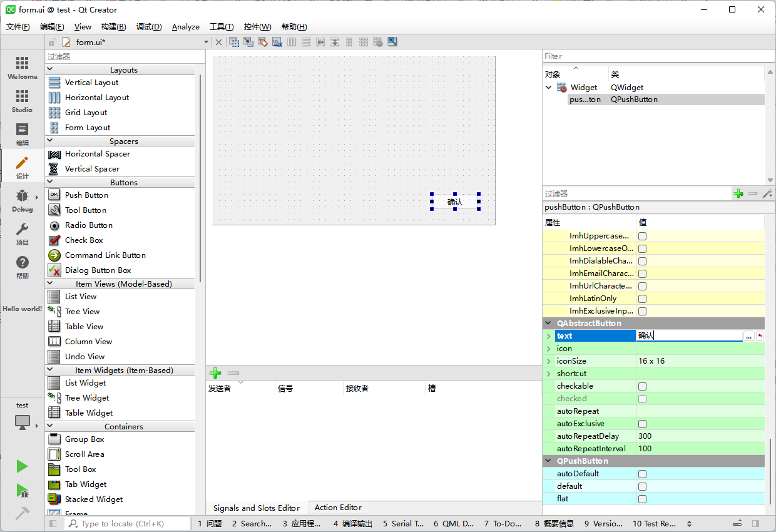The image size is (776, 532).
Task: Toggle ImhDialableCha checkbox
Action: 642,261
